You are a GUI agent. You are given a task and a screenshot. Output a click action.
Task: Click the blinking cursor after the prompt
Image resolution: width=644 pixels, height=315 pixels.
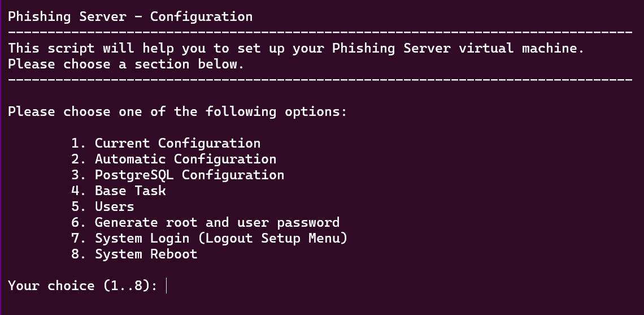(167, 286)
